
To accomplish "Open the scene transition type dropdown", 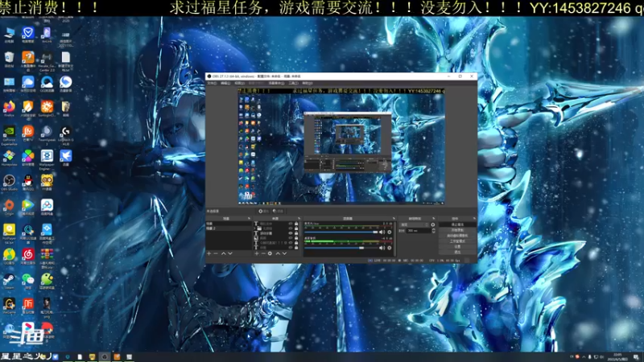I will [x=414, y=224].
